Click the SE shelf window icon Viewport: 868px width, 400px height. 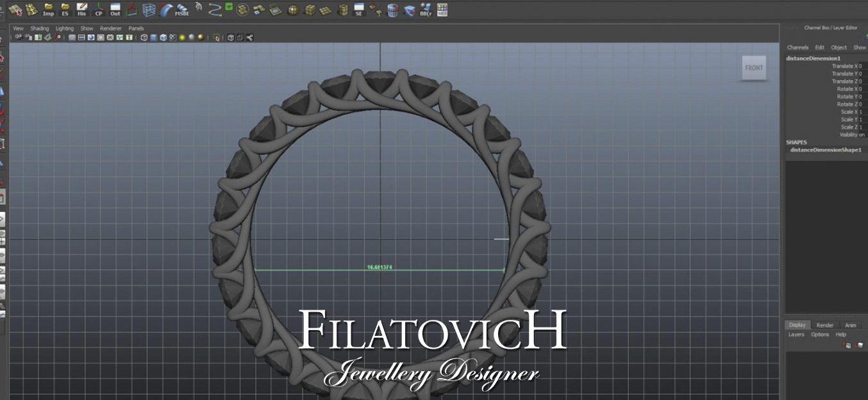[x=359, y=10]
